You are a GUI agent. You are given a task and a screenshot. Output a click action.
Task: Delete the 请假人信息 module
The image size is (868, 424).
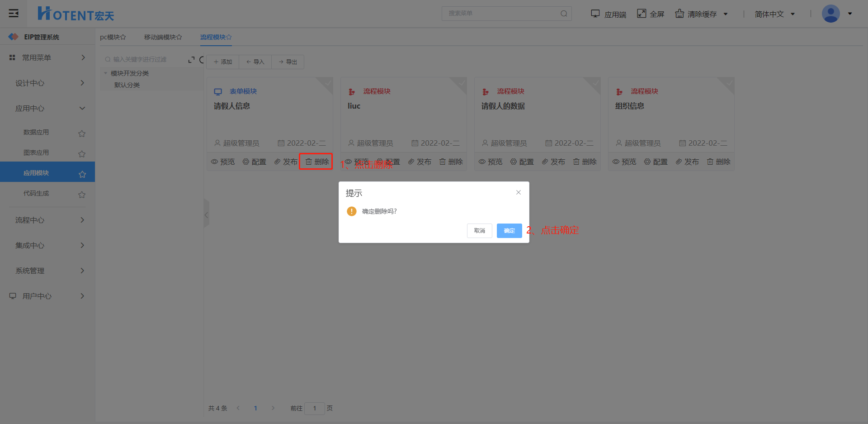coord(317,162)
